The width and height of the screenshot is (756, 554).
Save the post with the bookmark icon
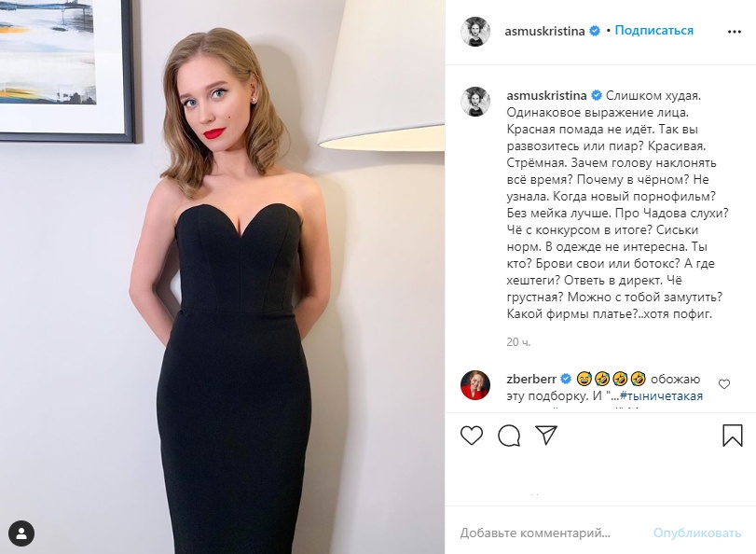click(x=733, y=436)
